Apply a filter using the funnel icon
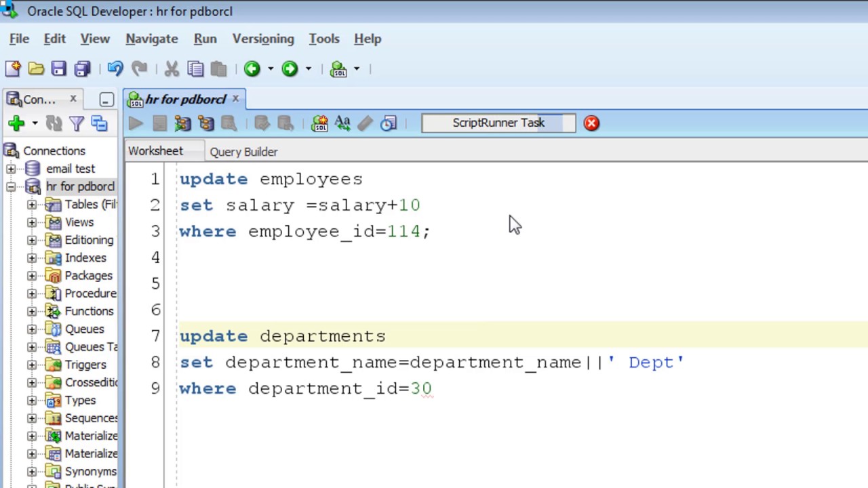This screenshot has width=868, height=488. coord(77,123)
